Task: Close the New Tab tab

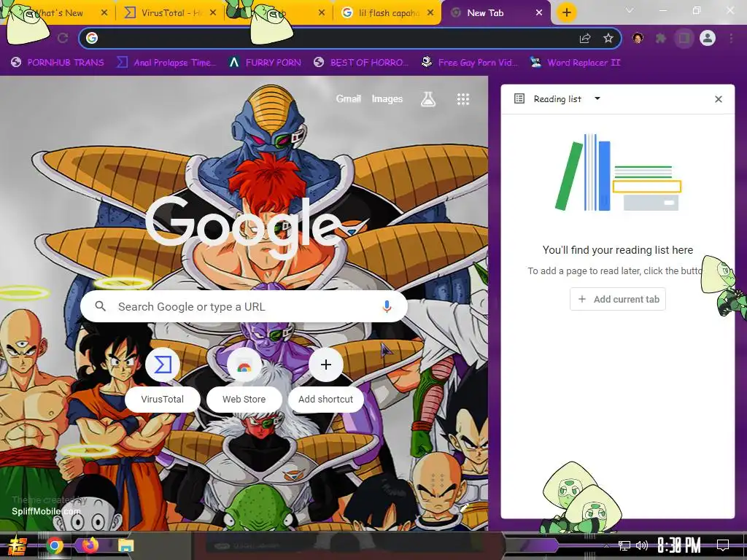Action: [x=539, y=13]
